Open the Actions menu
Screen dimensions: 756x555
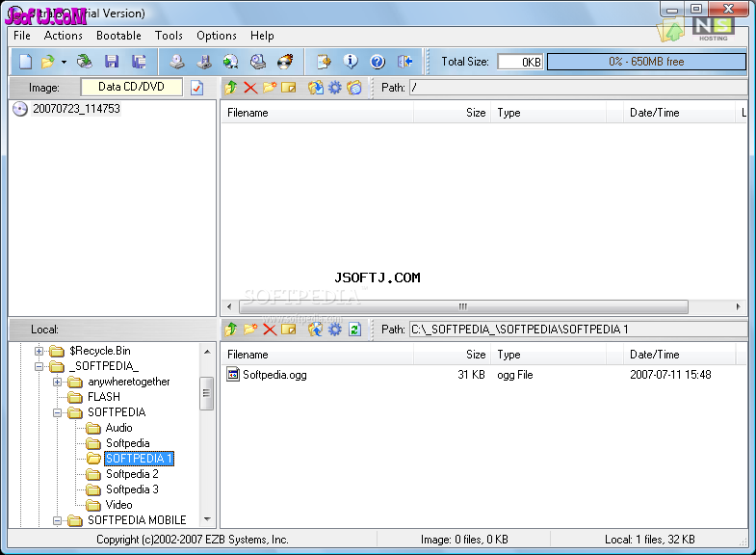click(x=64, y=36)
